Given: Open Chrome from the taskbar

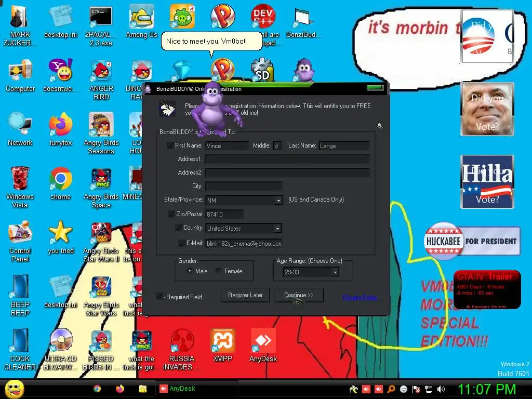Looking at the screenshot, I should pos(97,389).
